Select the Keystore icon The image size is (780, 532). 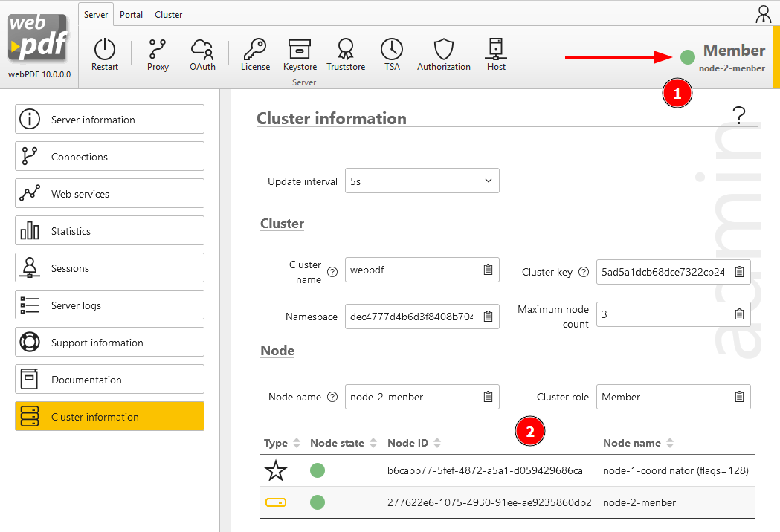coord(300,53)
